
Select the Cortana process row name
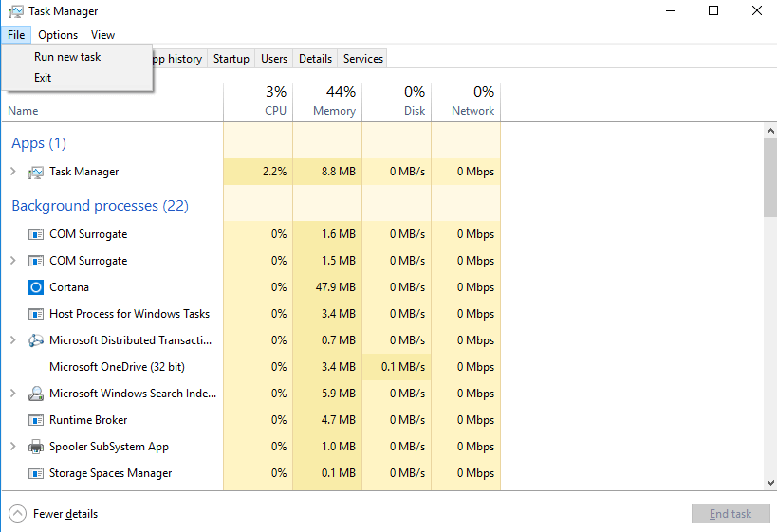click(69, 287)
